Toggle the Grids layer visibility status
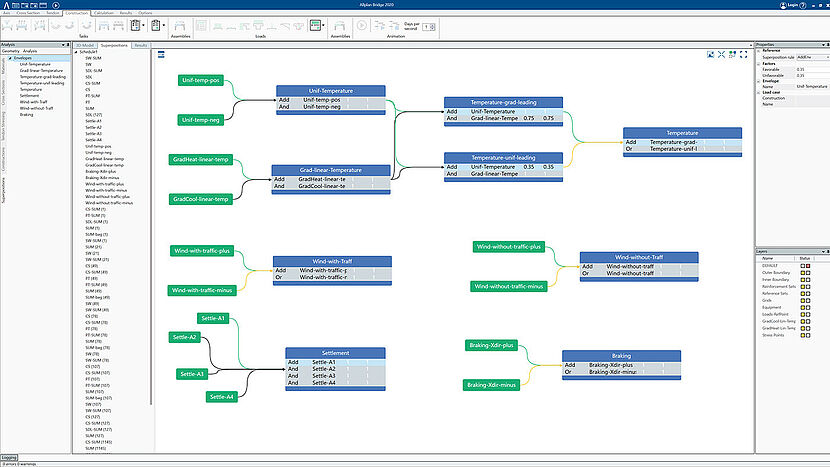 click(x=804, y=299)
